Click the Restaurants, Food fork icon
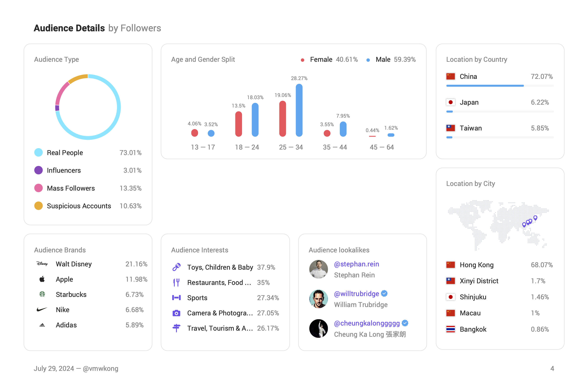588x392 pixels. 177,282
